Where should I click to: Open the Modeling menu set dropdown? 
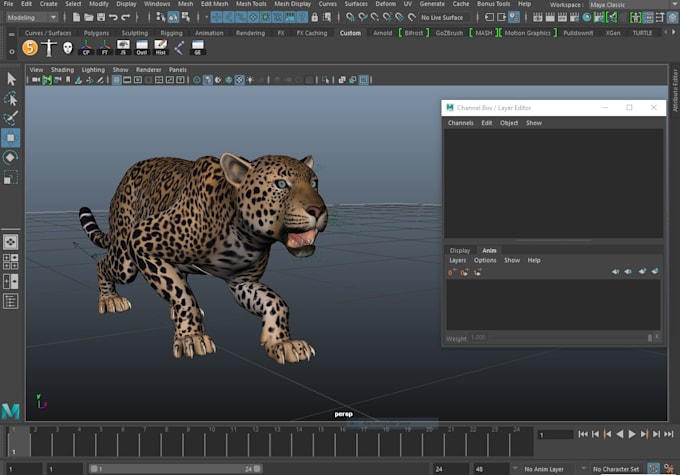click(x=32, y=18)
